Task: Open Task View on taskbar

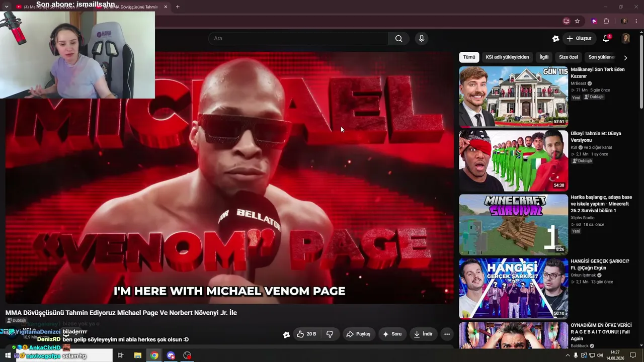Action: coord(121,355)
